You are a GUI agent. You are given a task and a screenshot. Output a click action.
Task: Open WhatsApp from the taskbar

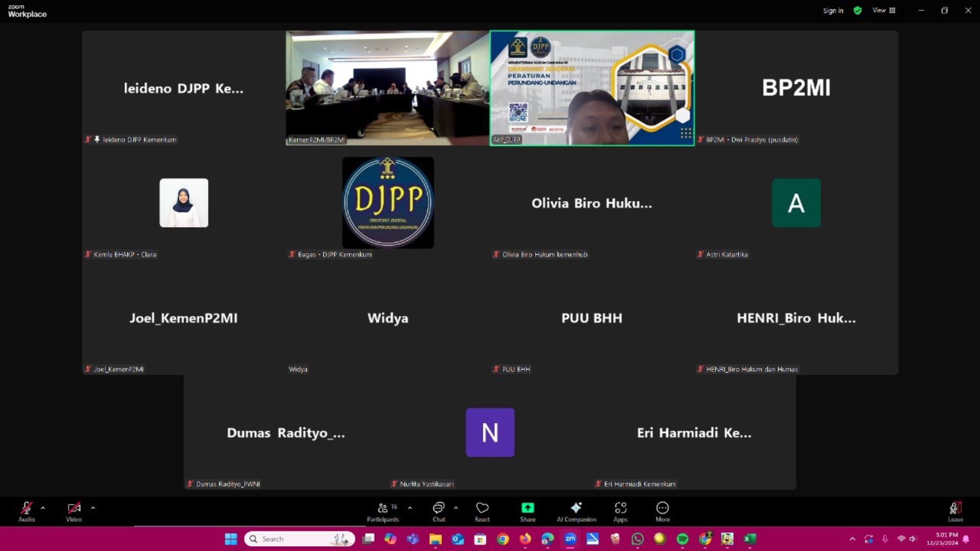pyautogui.click(x=638, y=539)
